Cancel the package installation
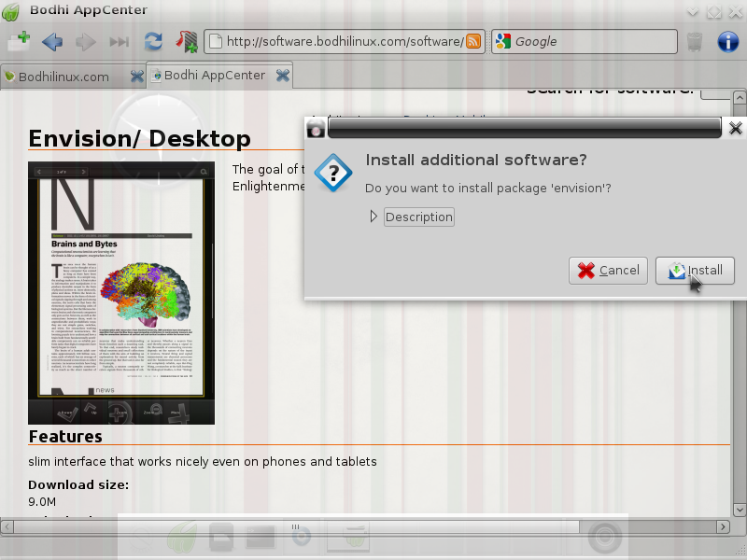The image size is (747, 560). 608,271
